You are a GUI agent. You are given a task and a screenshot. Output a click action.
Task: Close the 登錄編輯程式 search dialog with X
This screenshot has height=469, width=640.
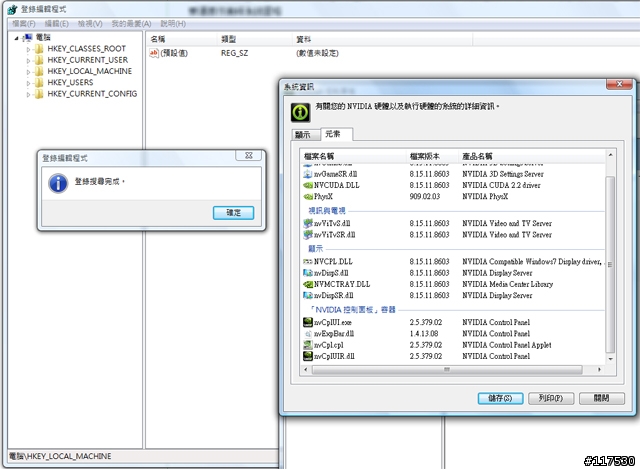coord(249,156)
